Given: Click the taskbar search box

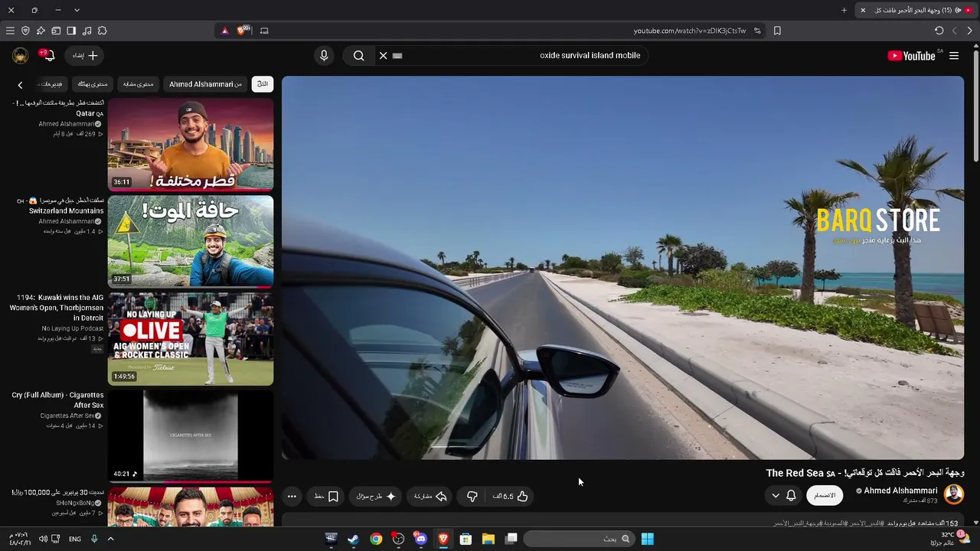Looking at the screenshot, I should pyautogui.click(x=580, y=539).
